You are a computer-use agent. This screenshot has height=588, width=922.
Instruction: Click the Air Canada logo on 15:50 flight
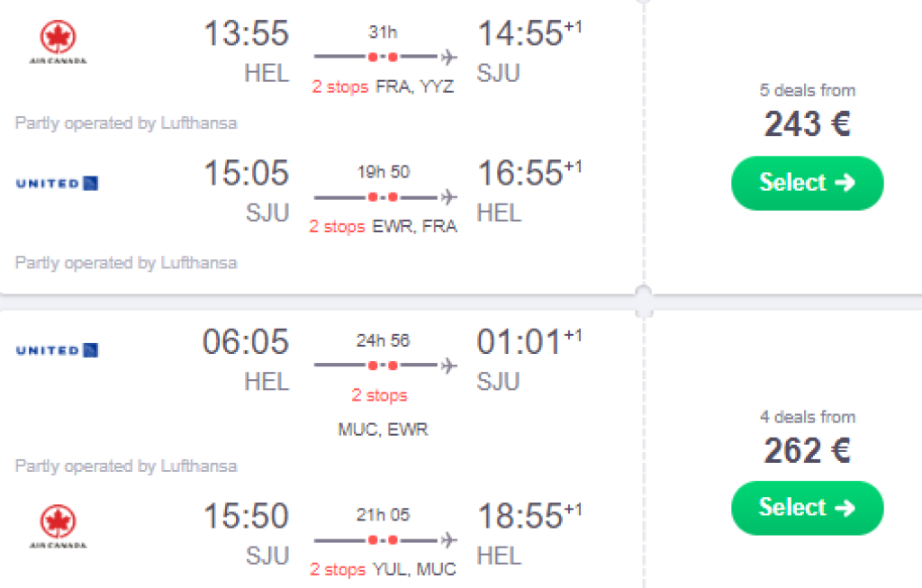[59, 527]
